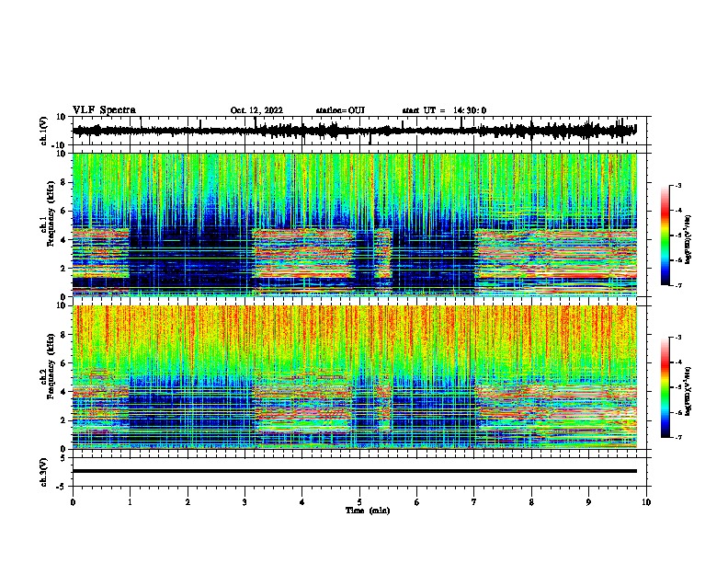Click the time axis tick label "3"

coord(245,502)
